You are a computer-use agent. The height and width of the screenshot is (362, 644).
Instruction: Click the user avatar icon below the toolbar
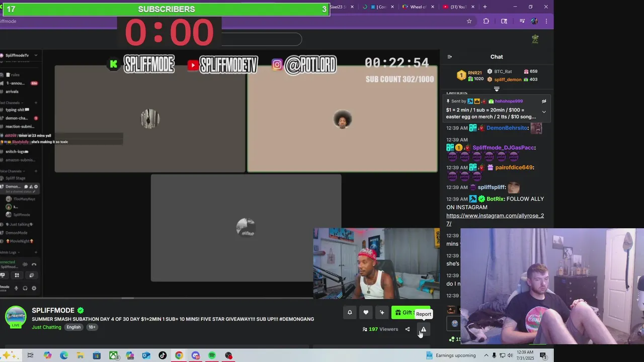535,39
